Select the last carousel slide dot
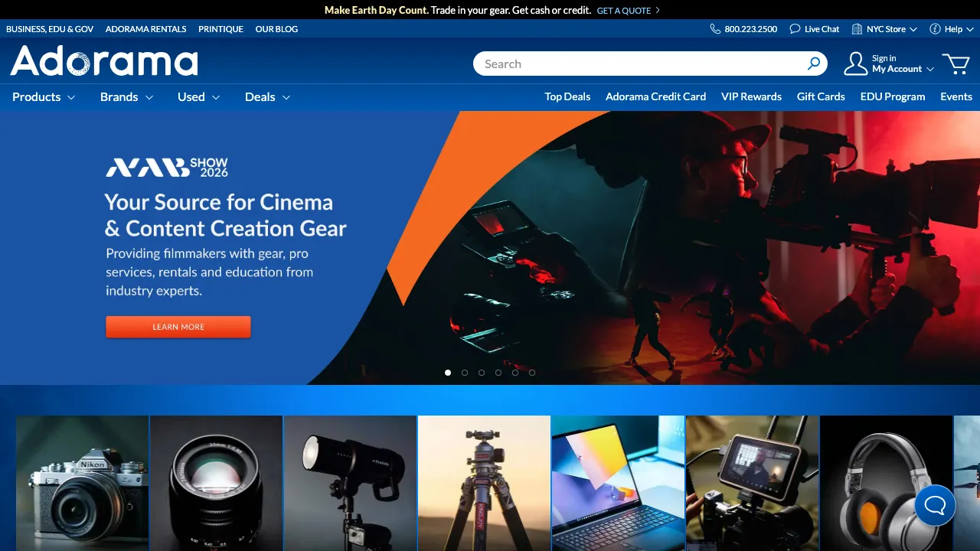The image size is (980, 551). coord(532,373)
